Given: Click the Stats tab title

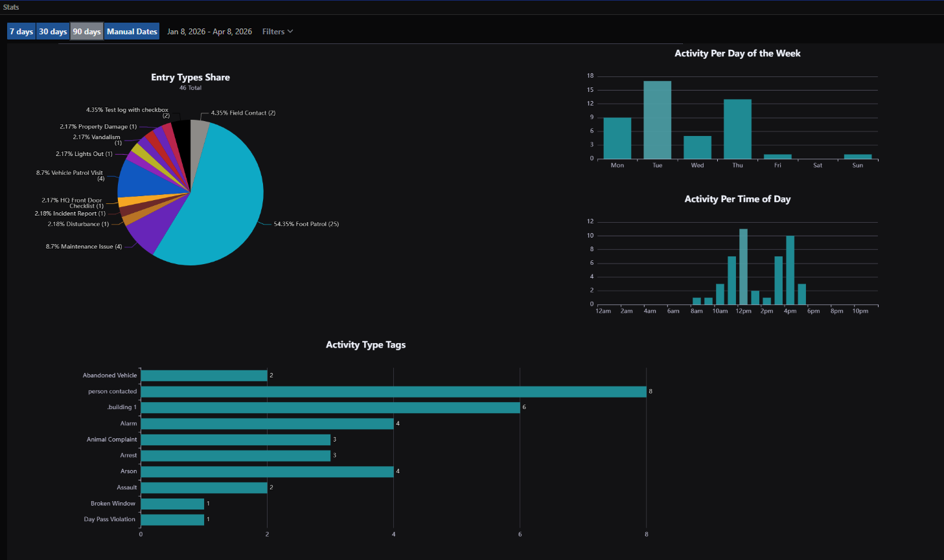Looking at the screenshot, I should (11, 7).
